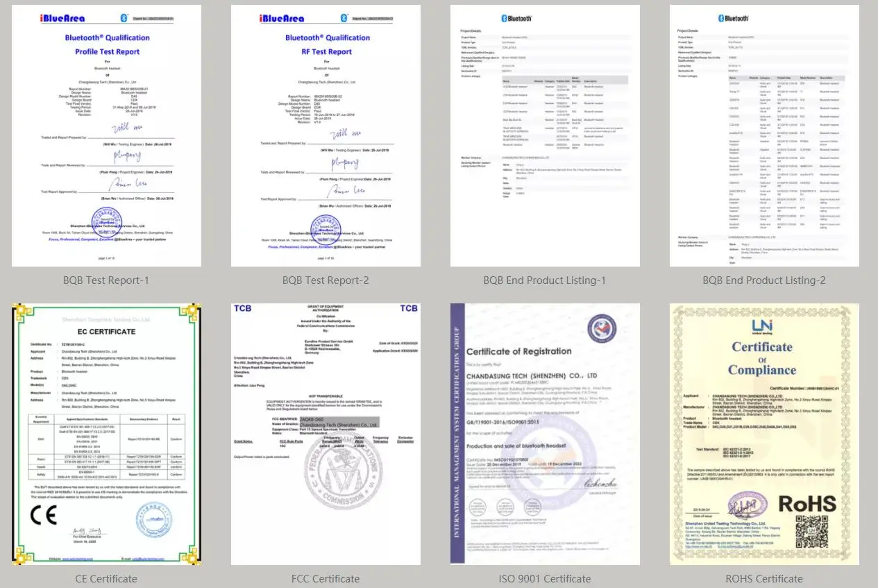The height and width of the screenshot is (588, 878).
Task: Click the 'ISO 9001 Certificate' caption
Action: tap(545, 578)
